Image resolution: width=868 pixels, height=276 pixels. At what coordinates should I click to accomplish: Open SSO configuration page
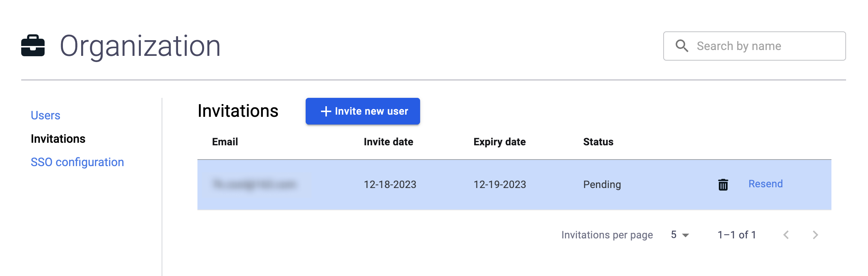pyautogui.click(x=77, y=162)
